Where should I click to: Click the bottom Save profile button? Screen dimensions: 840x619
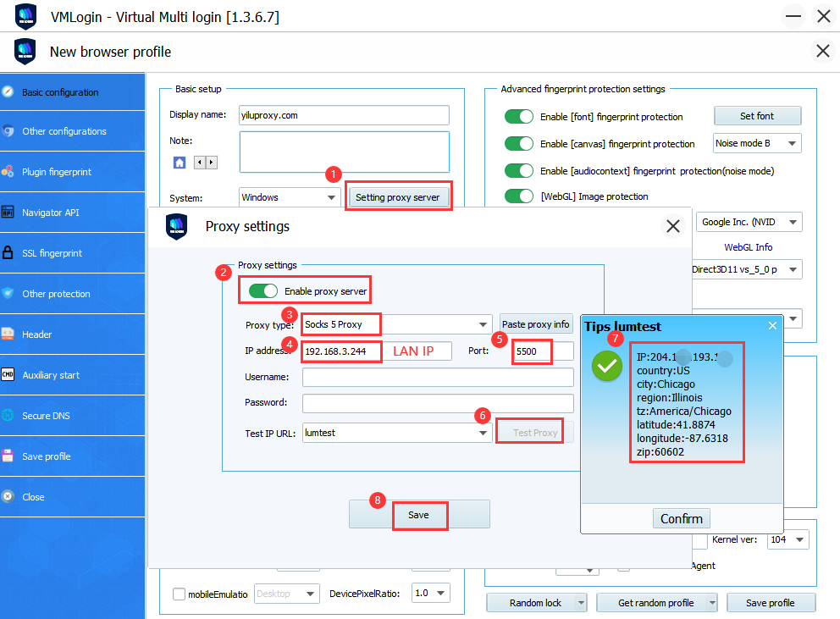click(x=771, y=603)
